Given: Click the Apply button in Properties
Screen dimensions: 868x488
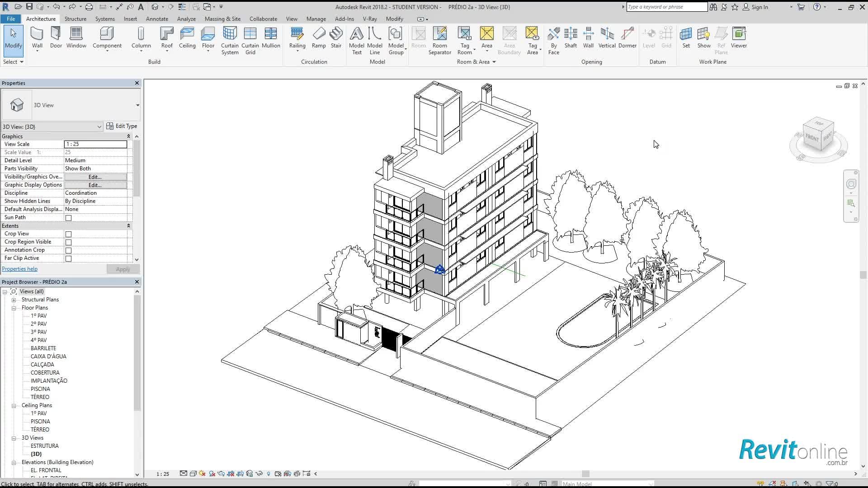Looking at the screenshot, I should (123, 269).
